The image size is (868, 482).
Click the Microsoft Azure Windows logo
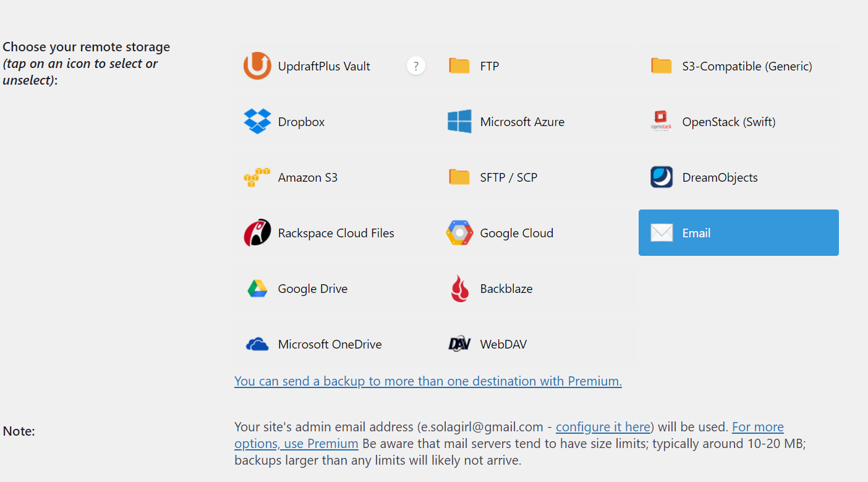coord(459,122)
